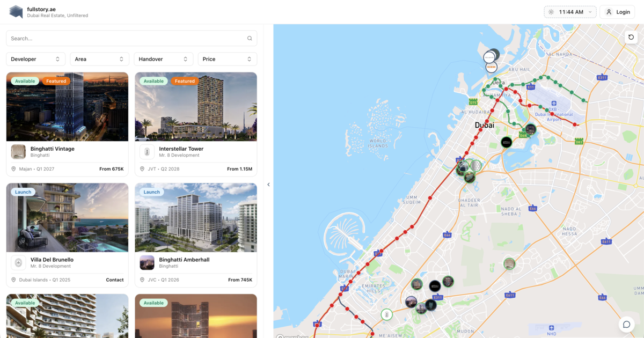The width and height of the screenshot is (644, 338).
Task: Click location pin next to JVT
Action: coord(143,169)
